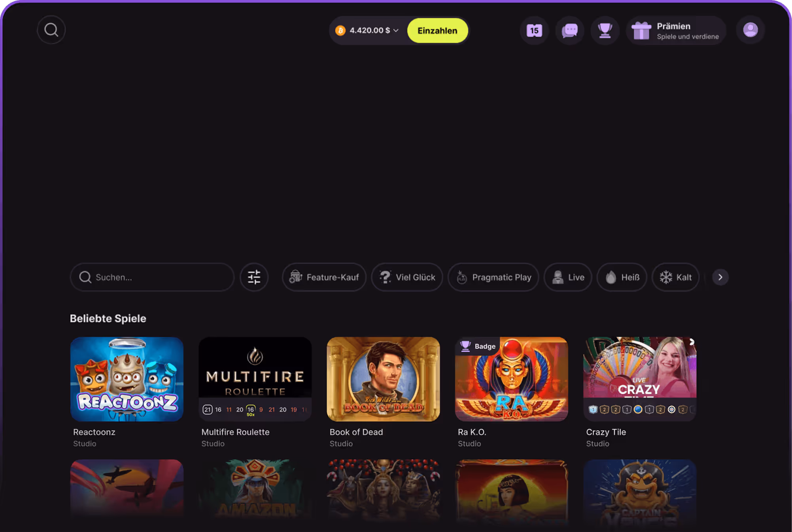Open the Prämien gift rewards
Screen dimensions: 792x532
tap(676, 30)
